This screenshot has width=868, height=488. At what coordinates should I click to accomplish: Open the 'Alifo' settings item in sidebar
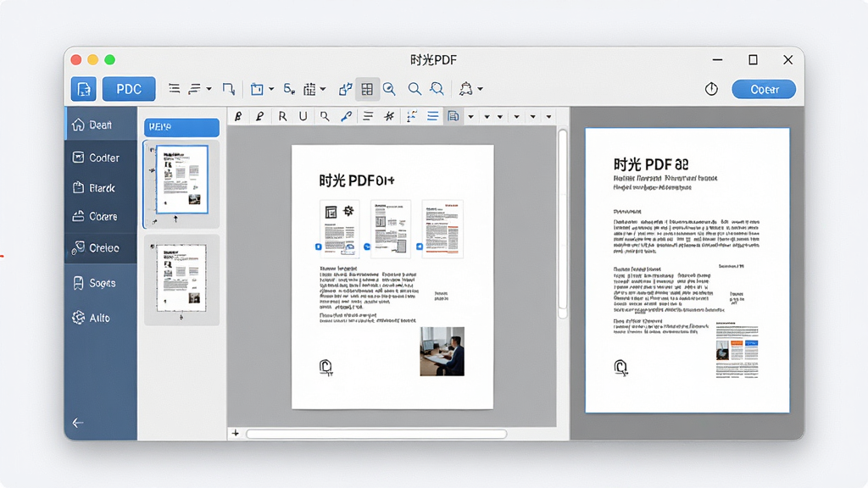click(x=101, y=318)
